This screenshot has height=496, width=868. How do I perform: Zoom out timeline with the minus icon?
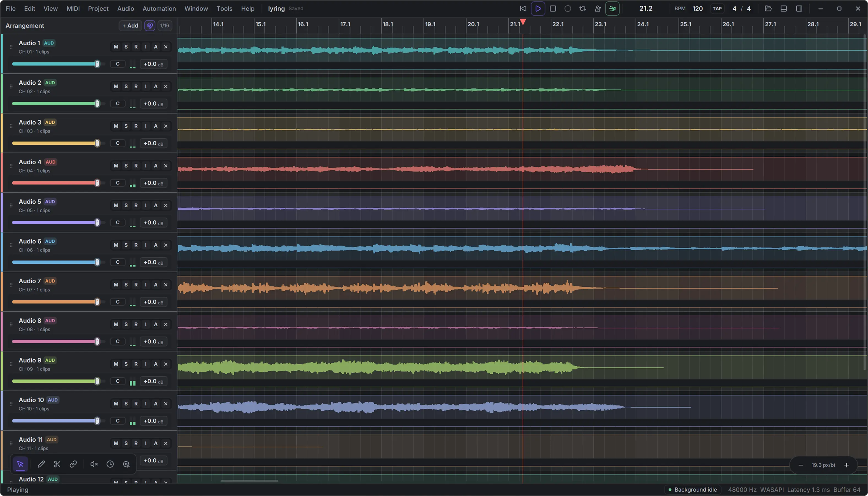(x=801, y=465)
